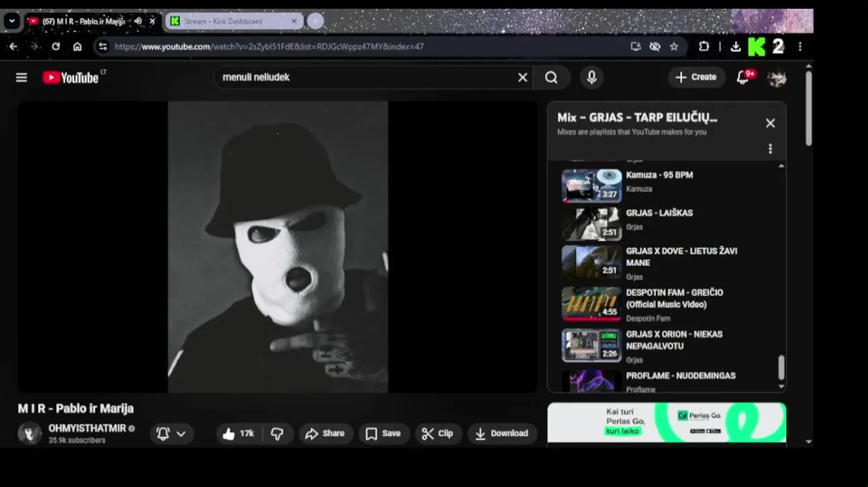Bookmark this page with the star
Viewport: 868px width, 487px height.
click(x=674, y=47)
